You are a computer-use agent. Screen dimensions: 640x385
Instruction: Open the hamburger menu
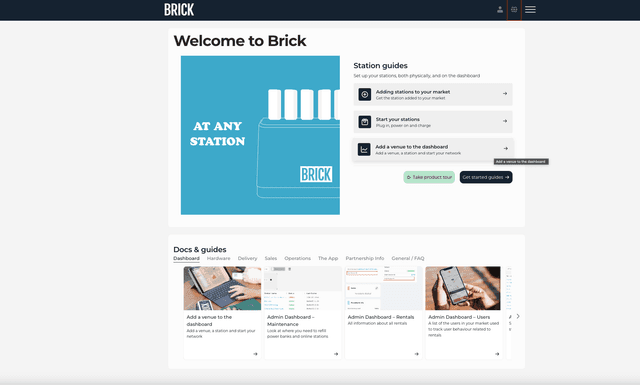point(530,9)
